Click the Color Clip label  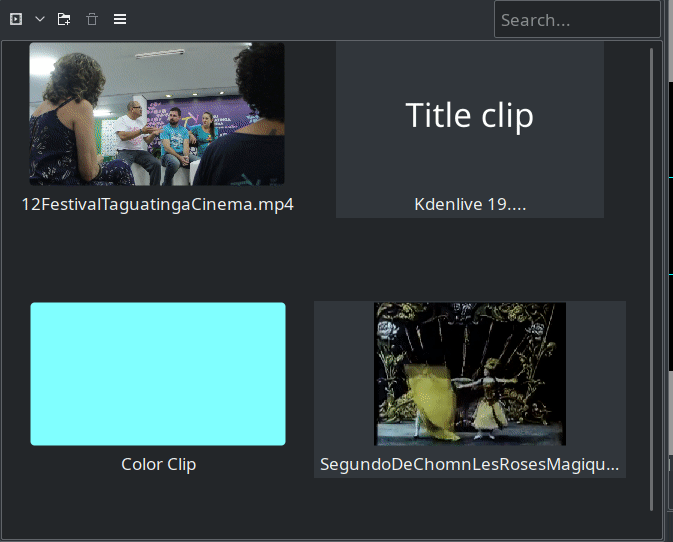158,464
